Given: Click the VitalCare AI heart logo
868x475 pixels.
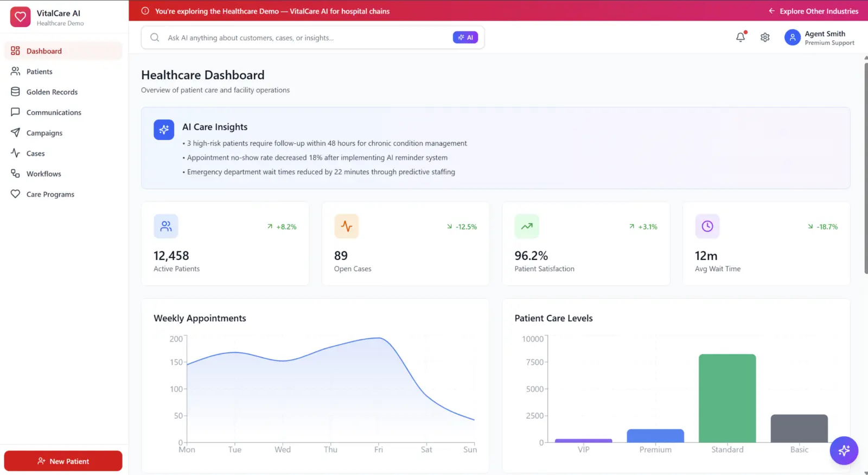Looking at the screenshot, I should click(x=20, y=17).
